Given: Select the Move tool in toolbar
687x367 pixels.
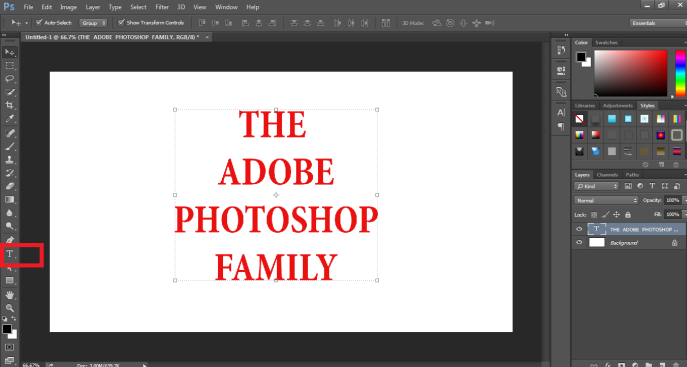Looking at the screenshot, I should click(x=10, y=52).
